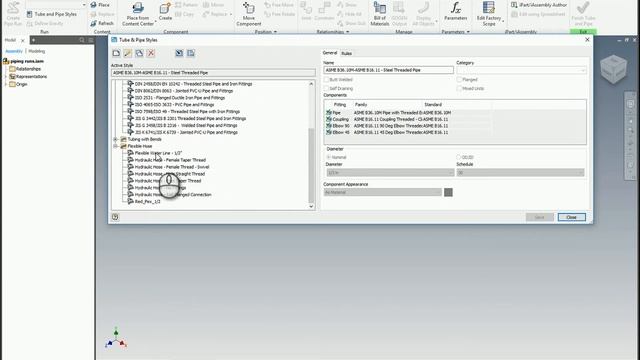Select the Elbow 45 component row

(408, 132)
